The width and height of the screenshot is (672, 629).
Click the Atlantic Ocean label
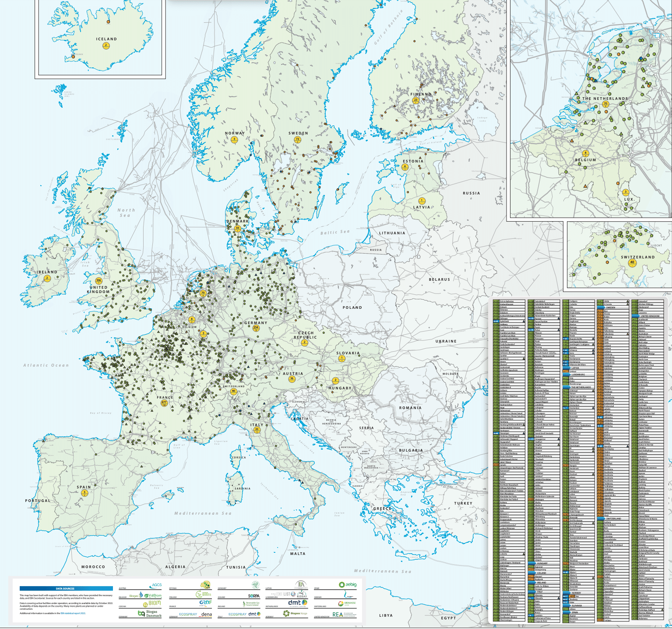pyautogui.click(x=46, y=365)
